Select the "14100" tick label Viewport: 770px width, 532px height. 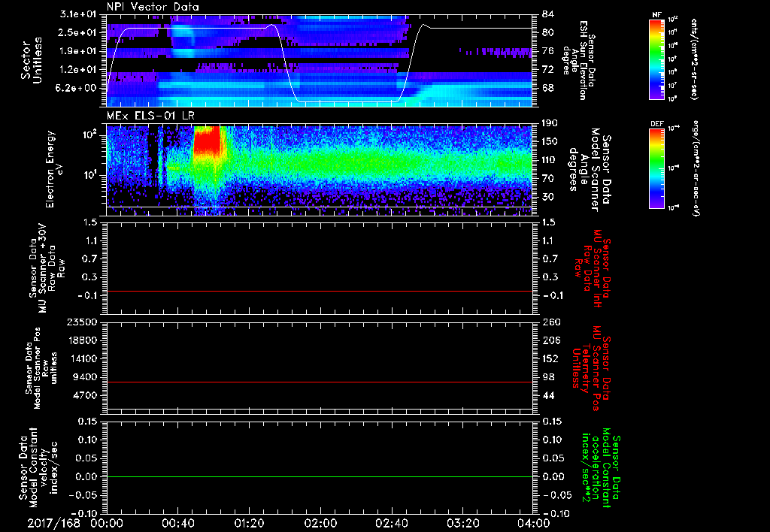[83, 358]
